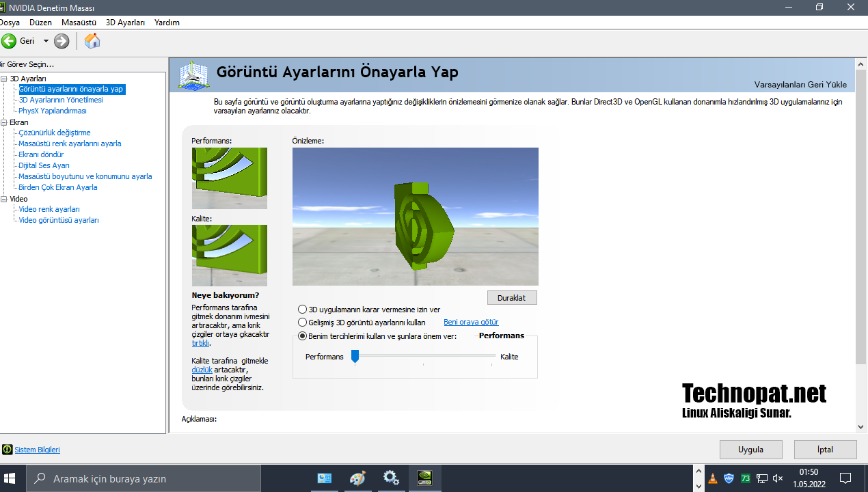
Task: Click the scroll-down taskbar toolbar arrow
Action: [698, 485]
